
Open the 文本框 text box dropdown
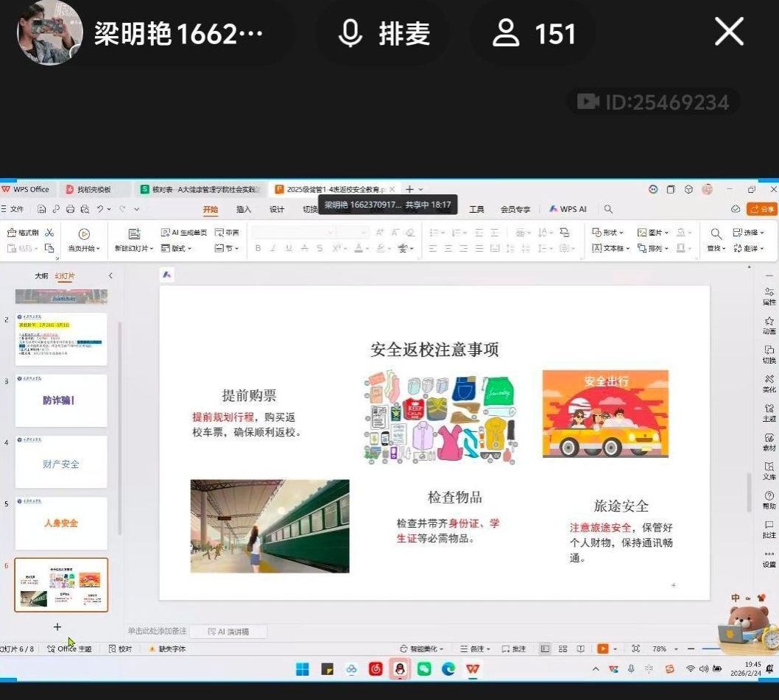coord(610,248)
